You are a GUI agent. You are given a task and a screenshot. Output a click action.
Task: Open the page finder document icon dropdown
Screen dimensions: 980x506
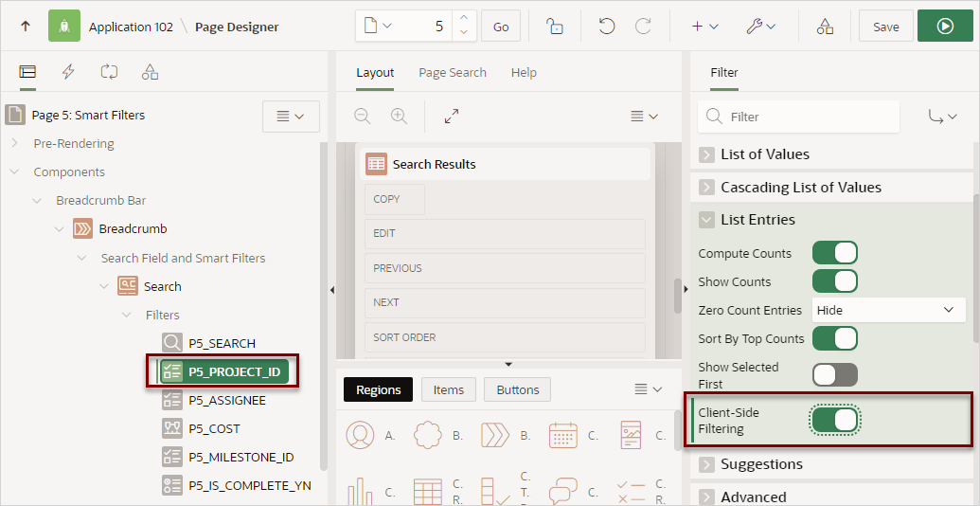[x=378, y=27]
